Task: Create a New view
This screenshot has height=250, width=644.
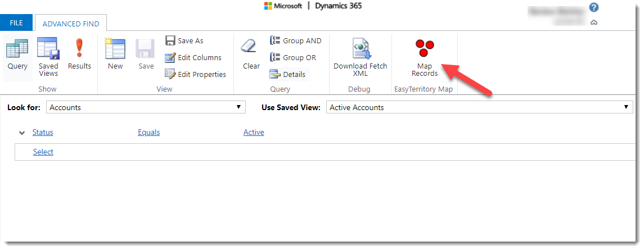Action: click(x=115, y=55)
